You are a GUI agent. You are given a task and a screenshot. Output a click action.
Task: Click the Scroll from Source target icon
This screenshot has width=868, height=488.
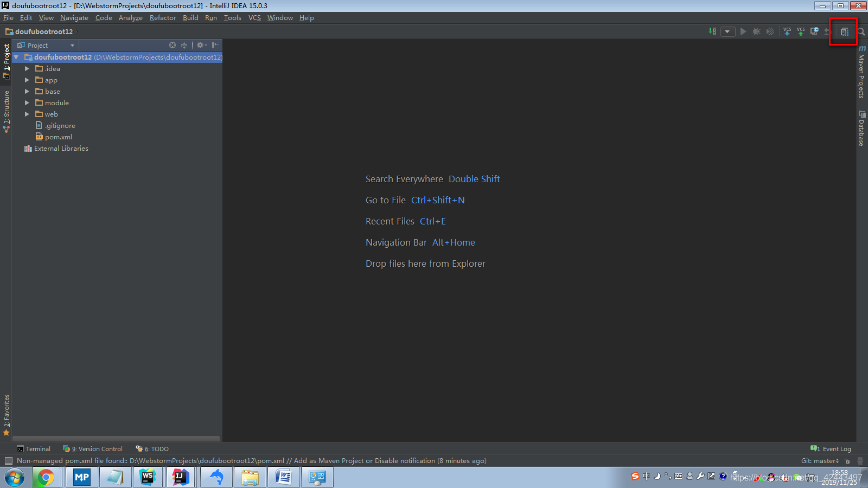pos(173,45)
